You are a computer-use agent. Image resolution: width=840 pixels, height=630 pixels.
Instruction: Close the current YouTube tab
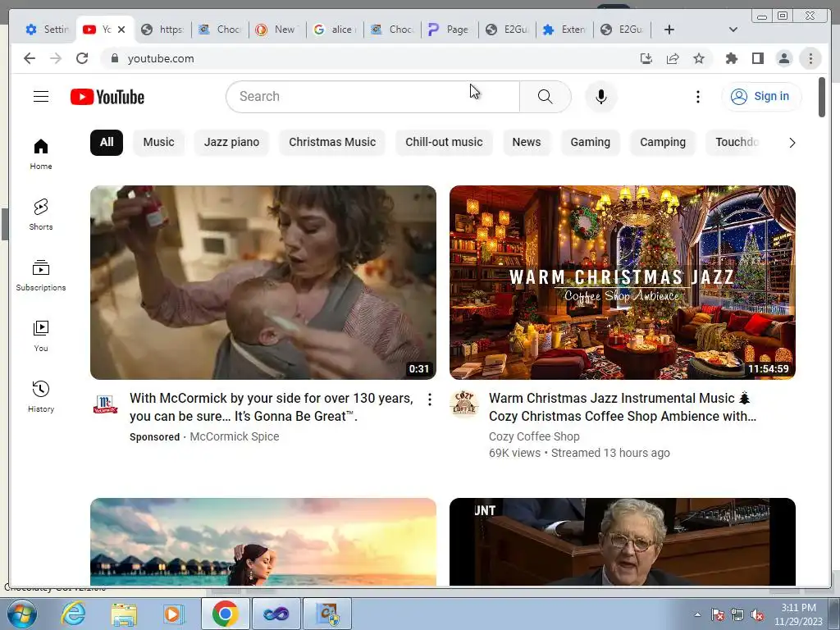tap(121, 30)
